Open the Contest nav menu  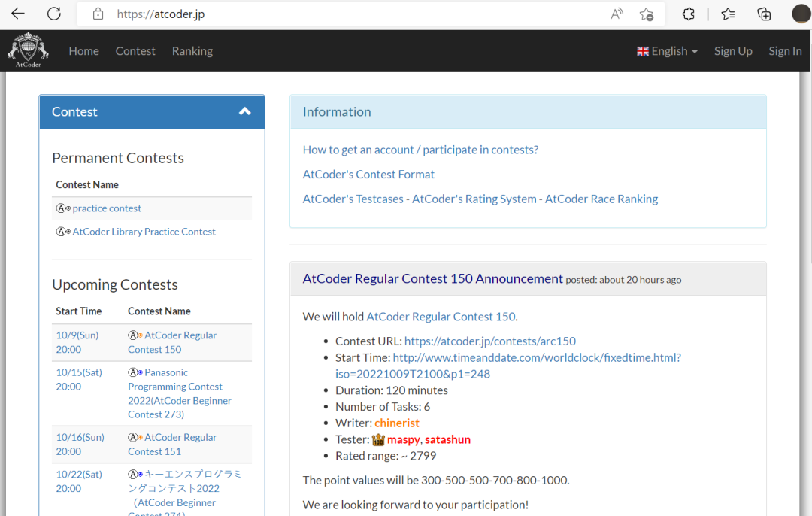[135, 51]
